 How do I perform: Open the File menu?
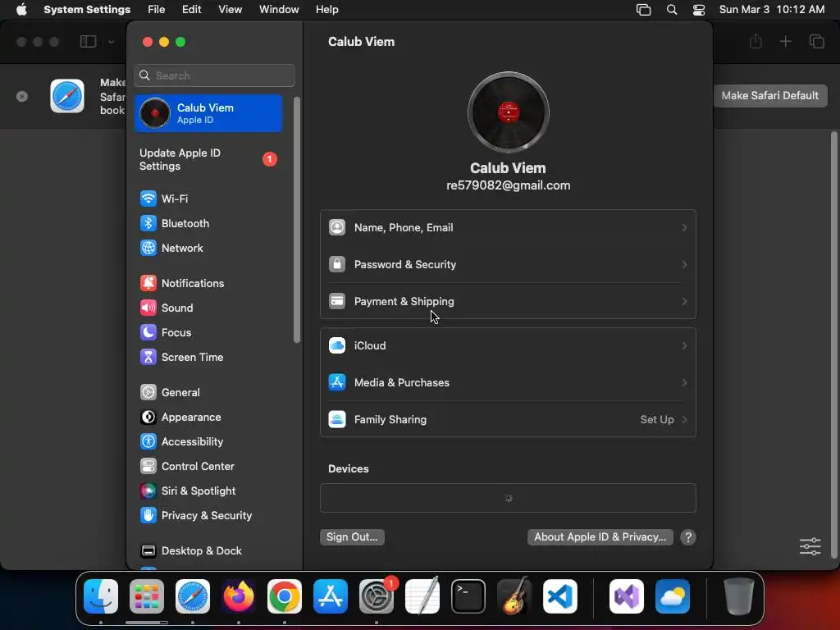click(157, 10)
